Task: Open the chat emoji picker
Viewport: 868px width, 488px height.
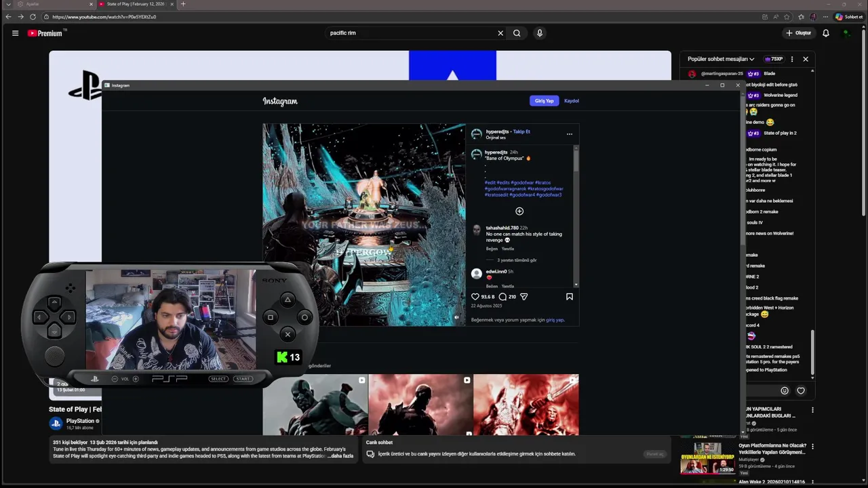Action: (x=785, y=390)
